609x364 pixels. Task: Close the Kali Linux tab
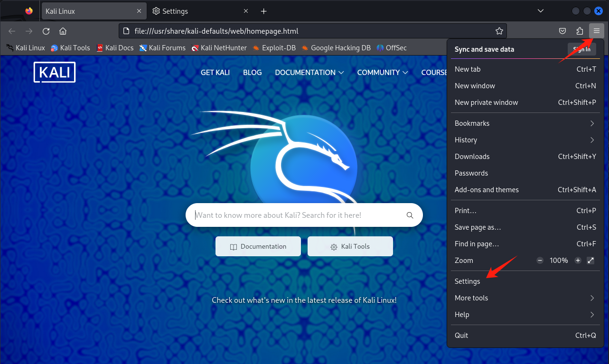tap(139, 11)
